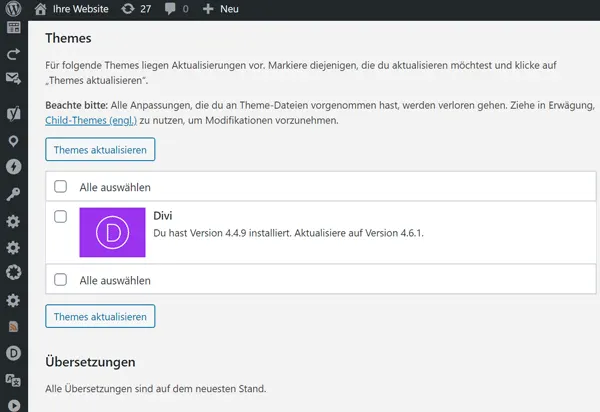Open the table layout icon in sidebar
The image size is (600, 412).
click(14, 28)
